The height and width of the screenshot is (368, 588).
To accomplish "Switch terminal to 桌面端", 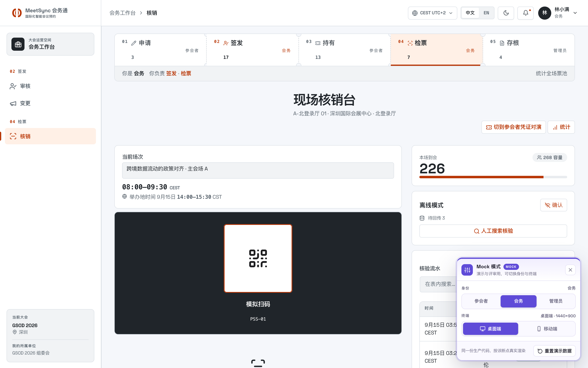I will tap(490, 329).
